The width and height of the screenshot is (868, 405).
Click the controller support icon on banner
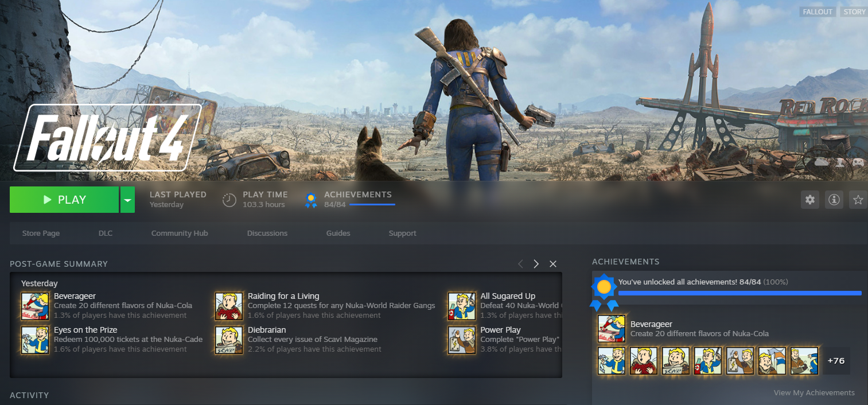tap(858, 162)
